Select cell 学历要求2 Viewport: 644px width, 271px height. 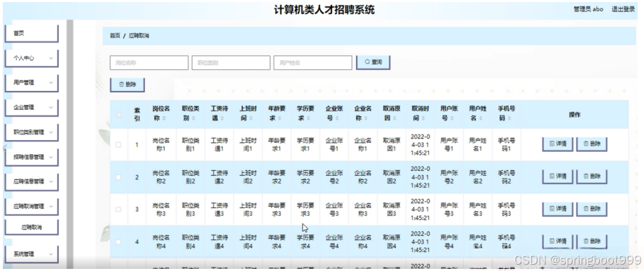pyautogui.click(x=305, y=177)
